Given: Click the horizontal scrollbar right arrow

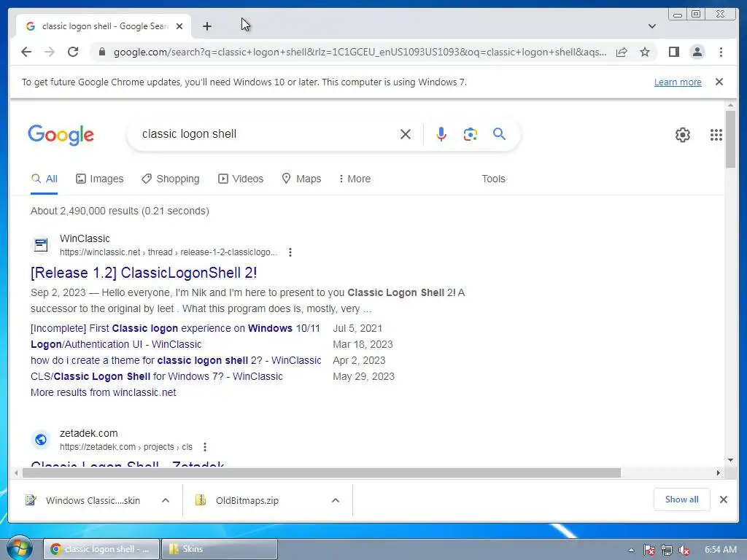Looking at the screenshot, I should (719, 472).
